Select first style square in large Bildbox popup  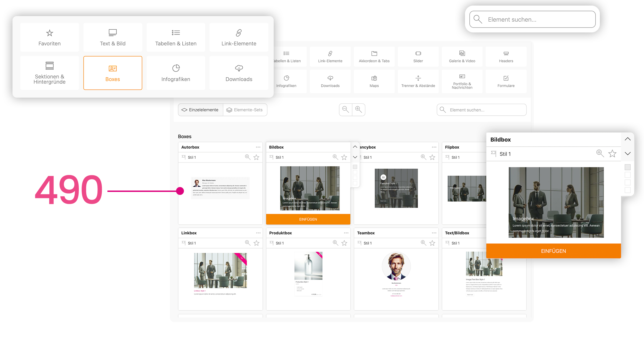628,167
